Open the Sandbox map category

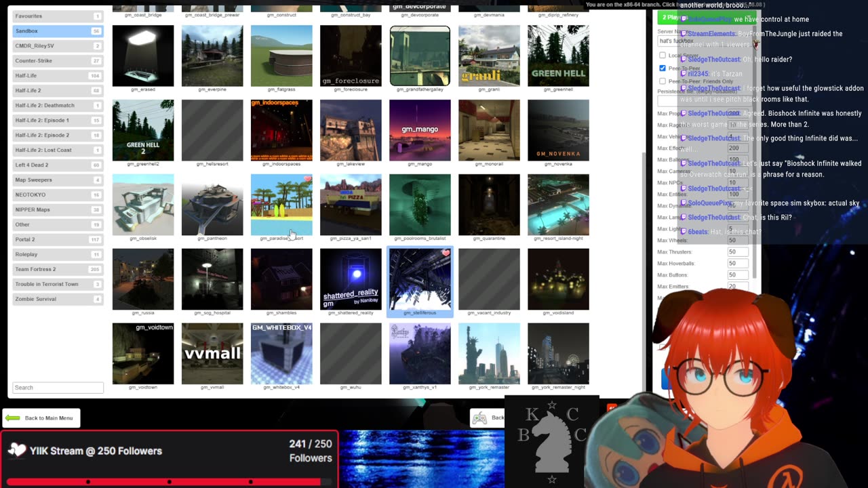(58, 30)
